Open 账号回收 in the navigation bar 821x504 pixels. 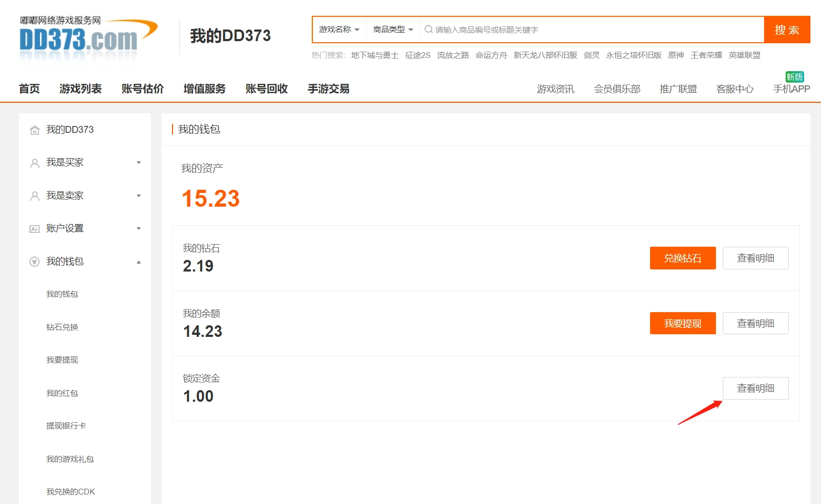tap(266, 89)
